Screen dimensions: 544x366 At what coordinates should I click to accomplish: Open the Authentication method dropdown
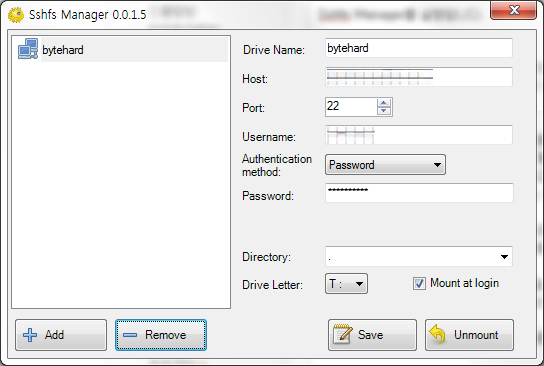click(x=385, y=164)
